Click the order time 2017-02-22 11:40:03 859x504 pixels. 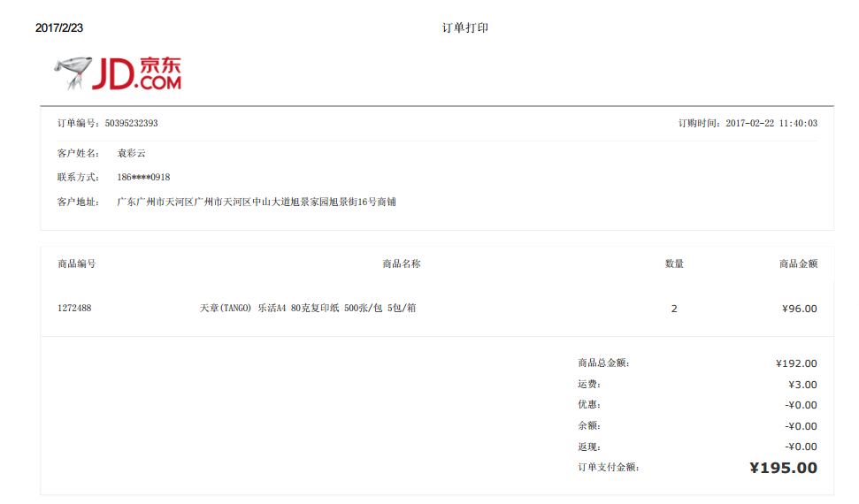click(771, 124)
